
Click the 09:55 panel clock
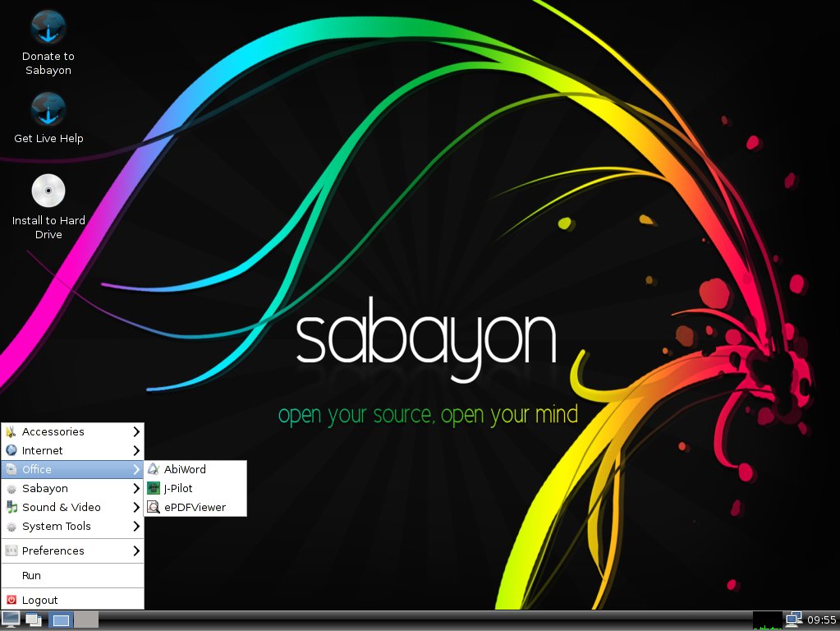coord(821,620)
